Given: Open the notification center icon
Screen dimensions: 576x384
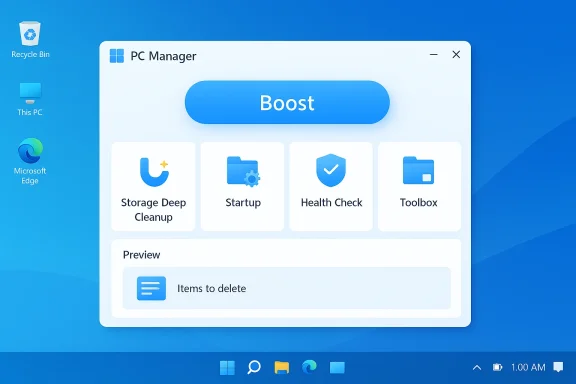Looking at the screenshot, I should [558, 367].
